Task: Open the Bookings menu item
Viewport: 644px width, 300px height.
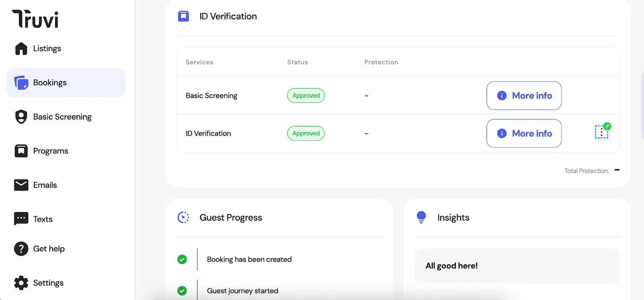Action: 66,83
